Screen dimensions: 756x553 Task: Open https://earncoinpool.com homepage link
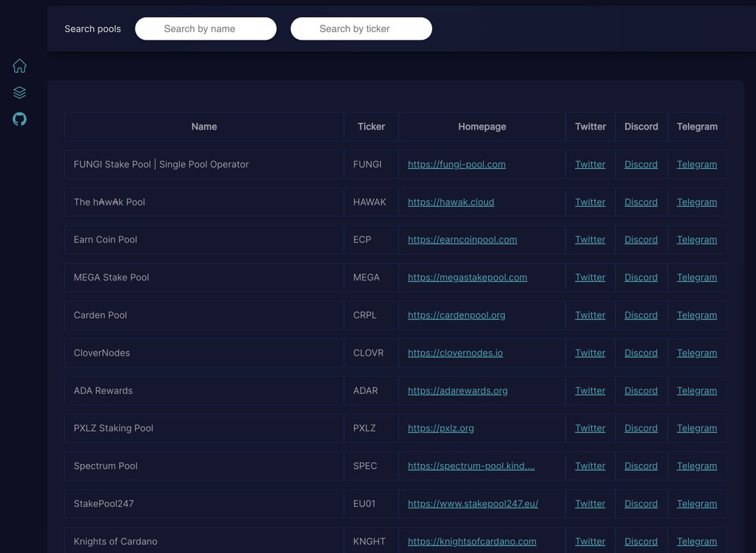click(462, 240)
